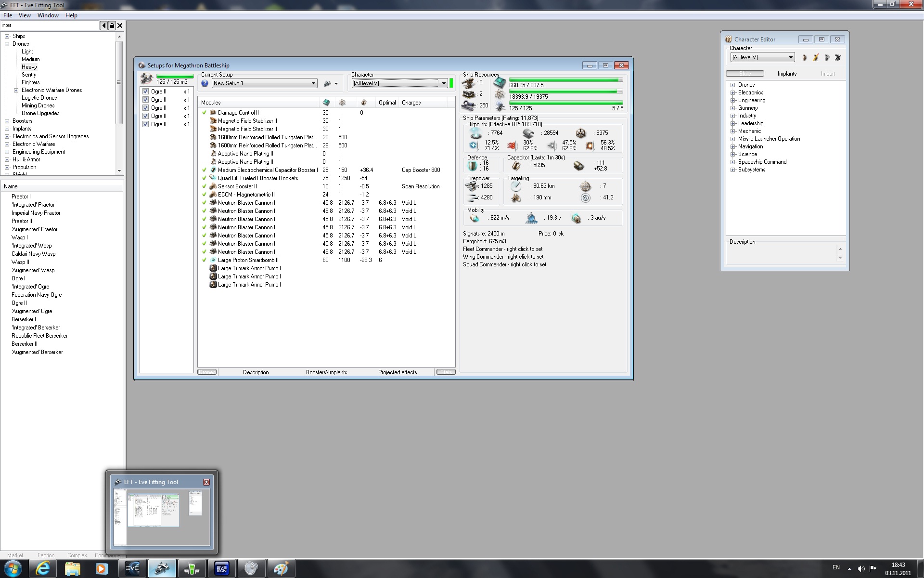The width and height of the screenshot is (924, 578).
Task: Expand the Electronic Warfare Drones tree node
Action: pyautogui.click(x=16, y=90)
